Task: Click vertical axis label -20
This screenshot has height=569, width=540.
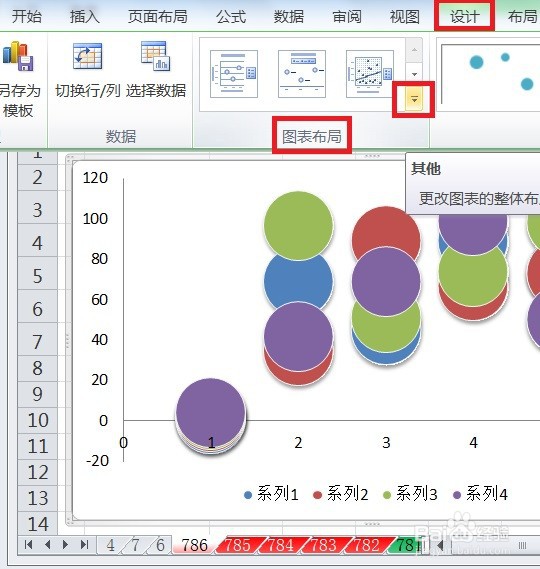Action: click(97, 461)
